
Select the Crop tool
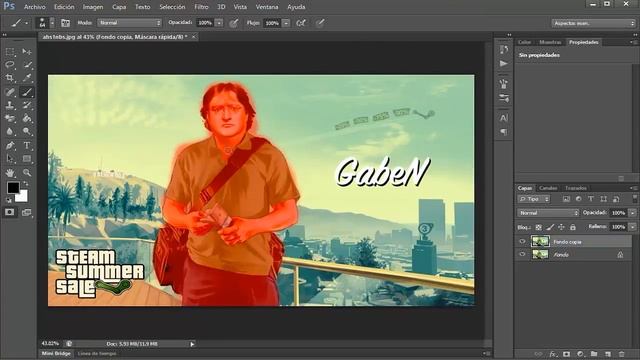coord(10,78)
